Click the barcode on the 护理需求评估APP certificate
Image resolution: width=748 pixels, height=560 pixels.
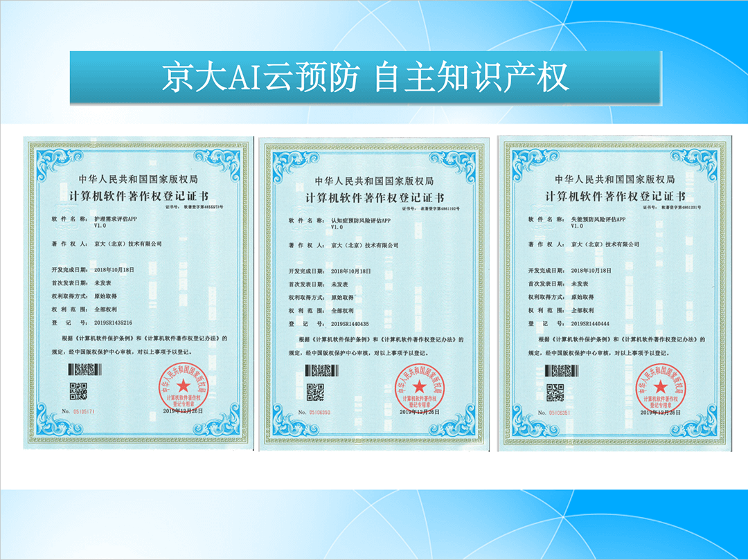(x=85, y=370)
